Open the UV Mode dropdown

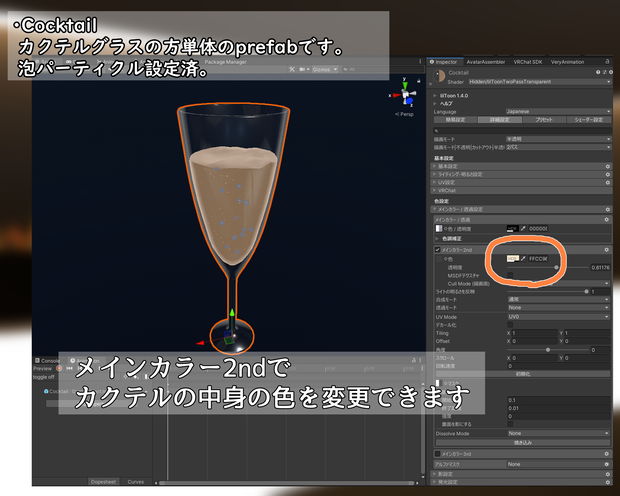pos(559,317)
